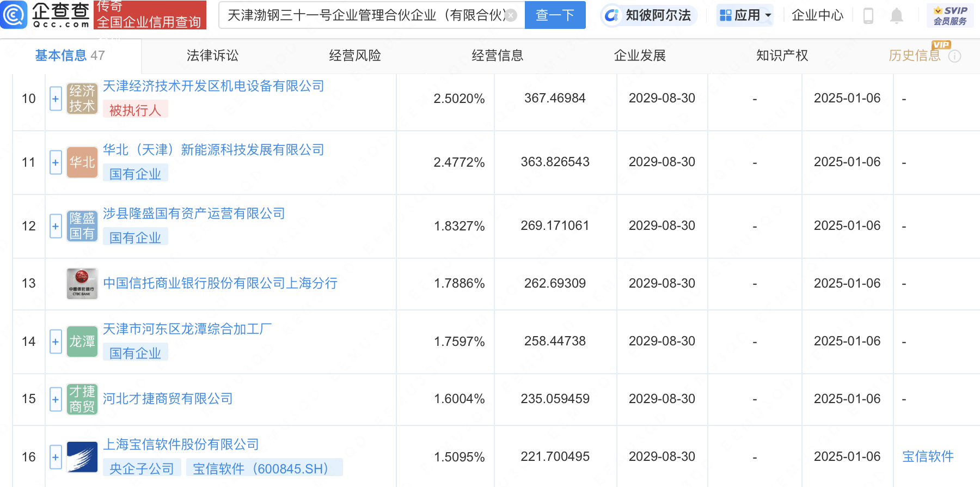Image resolution: width=980 pixels, height=487 pixels.
Task: Expand row 16 上海宝信软件
Action: [56, 457]
